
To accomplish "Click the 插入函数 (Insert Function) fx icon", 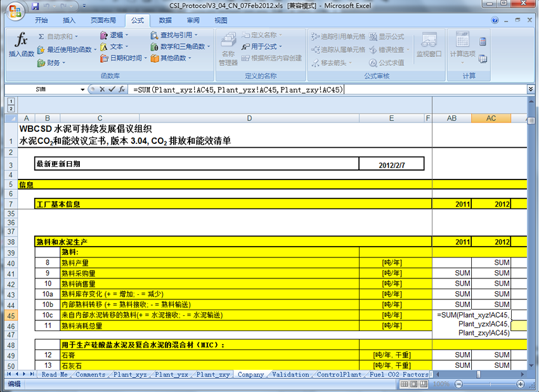I will (x=22, y=46).
